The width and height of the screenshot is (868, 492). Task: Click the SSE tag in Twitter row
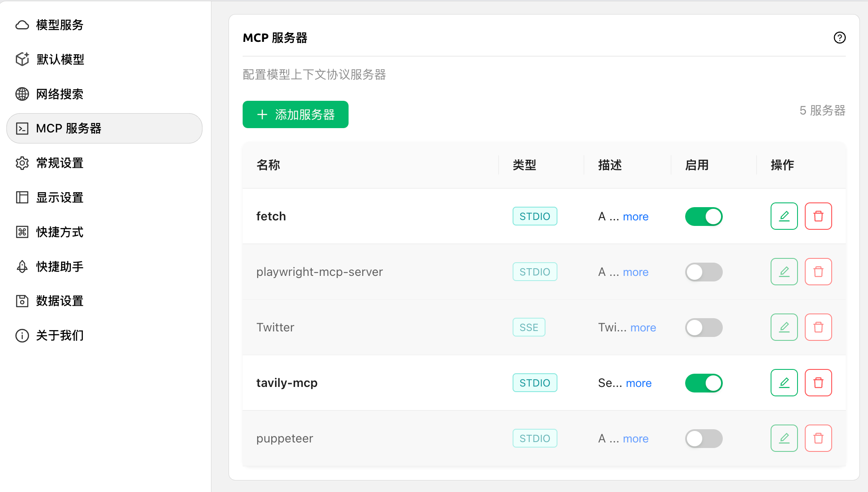(529, 327)
